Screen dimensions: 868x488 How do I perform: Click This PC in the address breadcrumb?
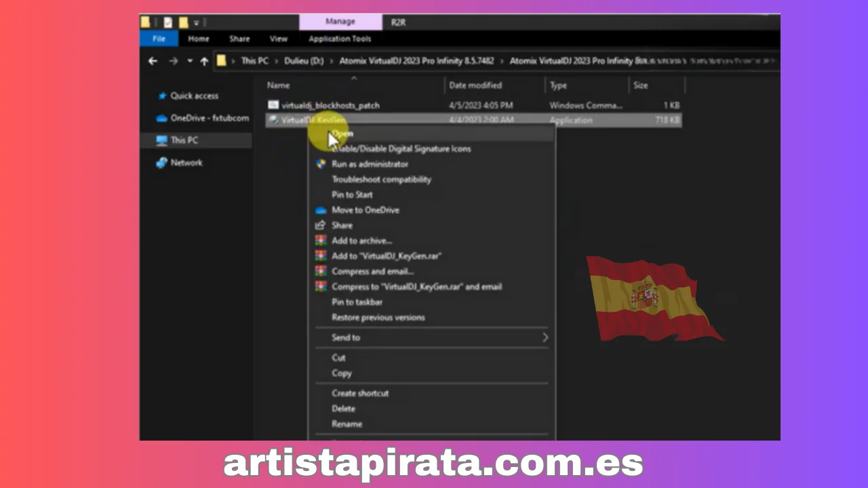coord(254,61)
